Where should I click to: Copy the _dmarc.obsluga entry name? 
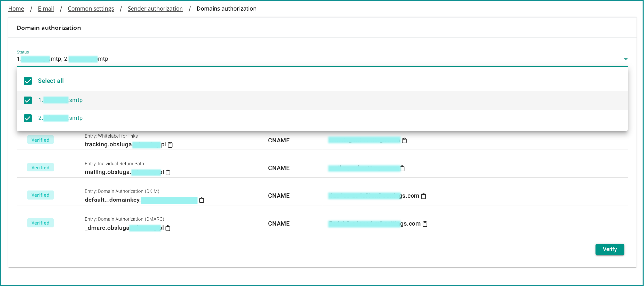(168, 228)
